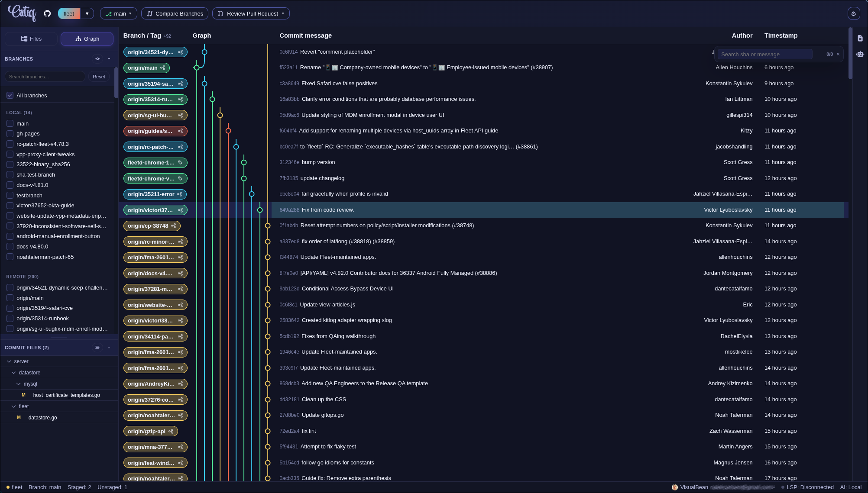Click the tag icon on fleetd-chrome badge

(181, 162)
